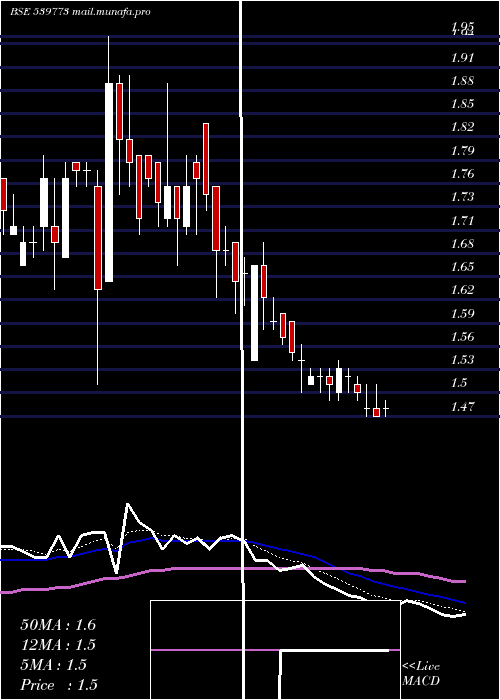Image resolution: width=500 pixels, height=700 pixels.
Task: Click the 1.73 price axis label
Action: point(461,197)
